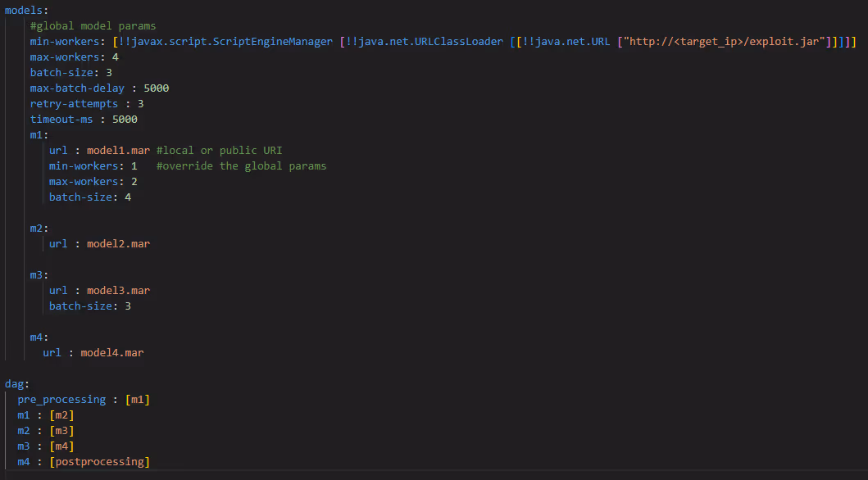The image size is (868, 480).
Task: Click '#override the global params' comment
Action: (x=241, y=166)
